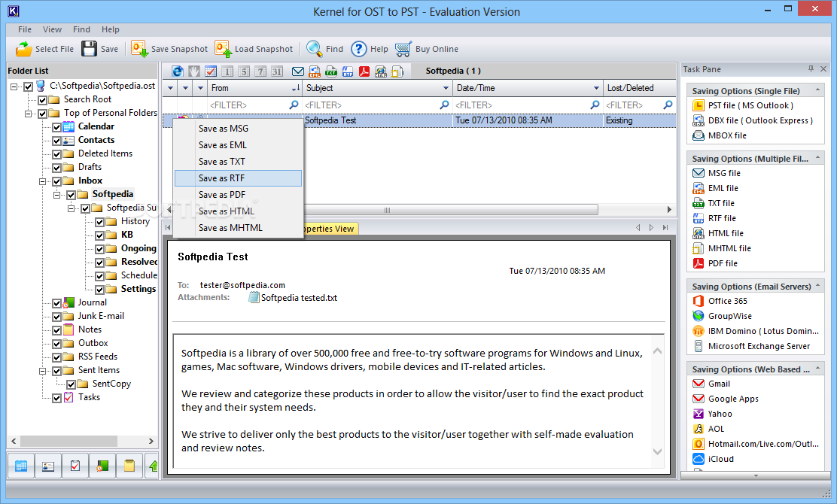The height and width of the screenshot is (504, 837).
Task: Collapse the C:\Softpedia\Softpedia.ost root node
Action: coord(14,87)
